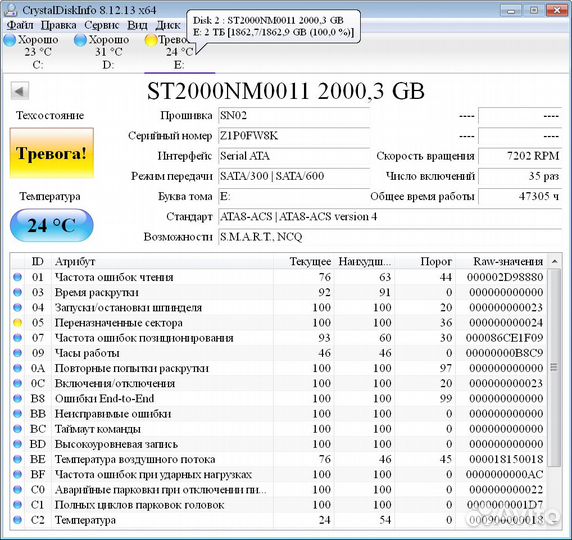This screenshot has height=540, width=572.
Task: Click the Буква тома field E:
Action: 294,196
